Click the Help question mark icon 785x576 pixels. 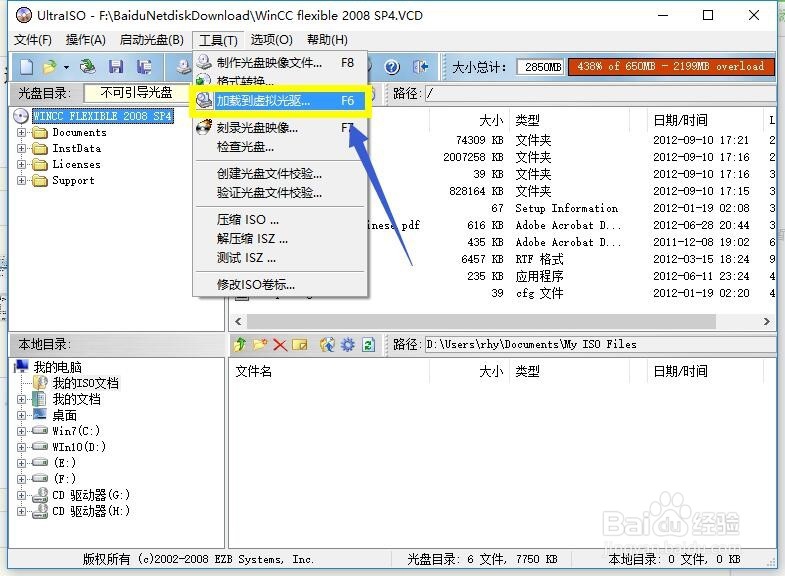coord(392,67)
